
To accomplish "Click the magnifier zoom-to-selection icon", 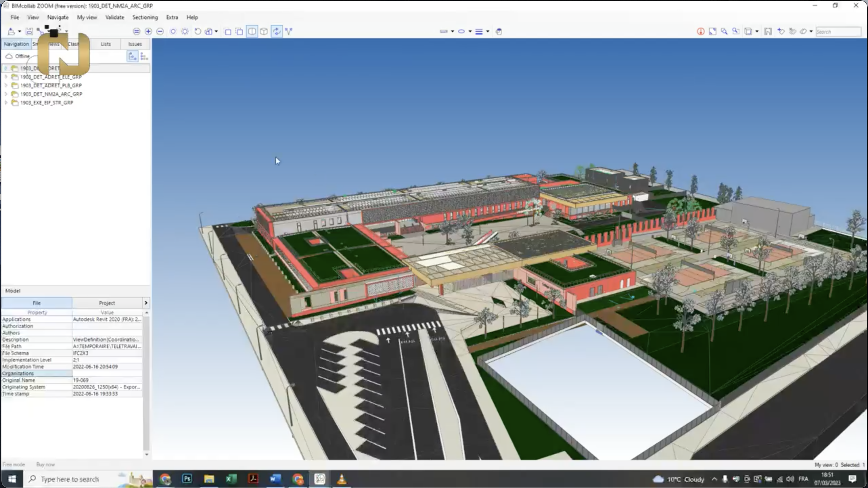I will (724, 31).
